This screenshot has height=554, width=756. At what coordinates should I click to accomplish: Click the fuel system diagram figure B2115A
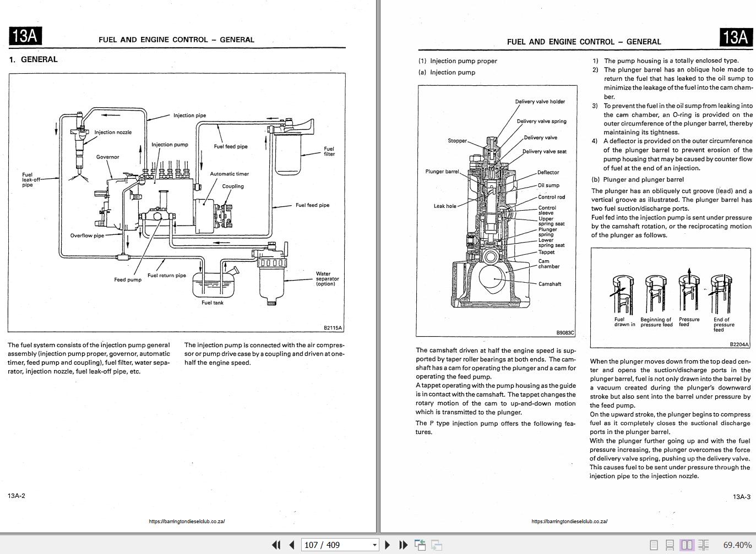point(176,204)
